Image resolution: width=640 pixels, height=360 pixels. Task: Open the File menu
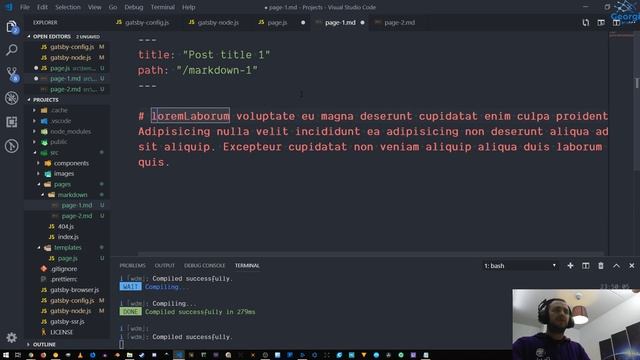tap(24, 7)
